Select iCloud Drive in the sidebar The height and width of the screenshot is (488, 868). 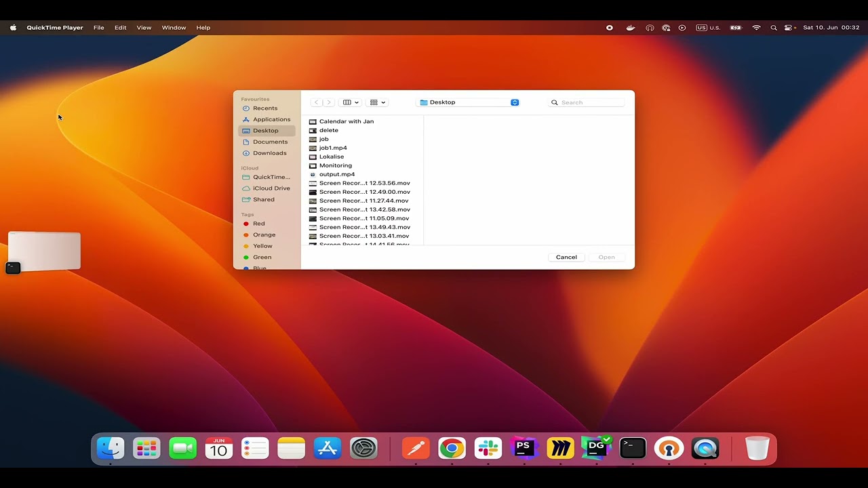click(265, 188)
